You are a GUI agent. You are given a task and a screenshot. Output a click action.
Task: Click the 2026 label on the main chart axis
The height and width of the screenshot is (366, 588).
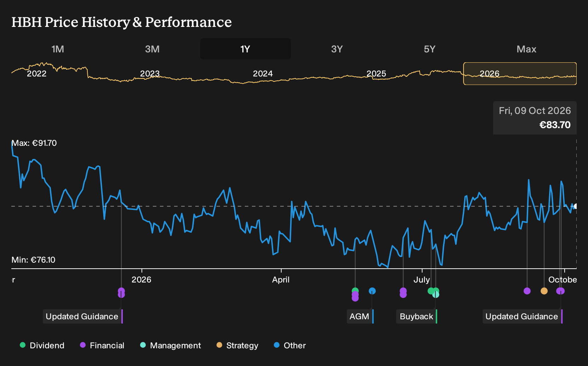click(x=142, y=280)
